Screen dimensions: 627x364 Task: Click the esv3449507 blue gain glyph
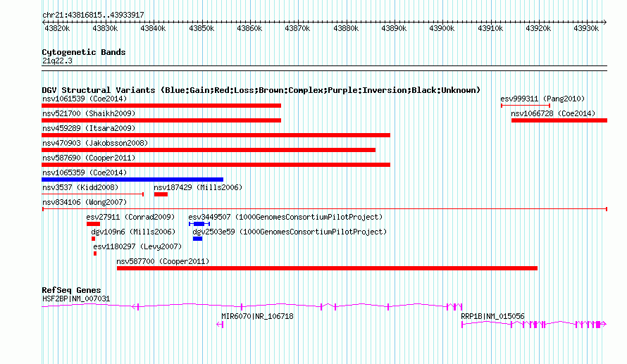point(199,224)
